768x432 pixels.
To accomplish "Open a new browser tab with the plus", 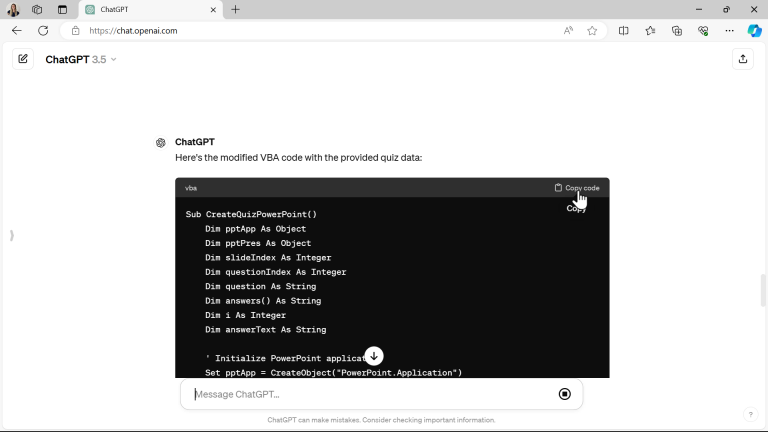I will (236, 9).
